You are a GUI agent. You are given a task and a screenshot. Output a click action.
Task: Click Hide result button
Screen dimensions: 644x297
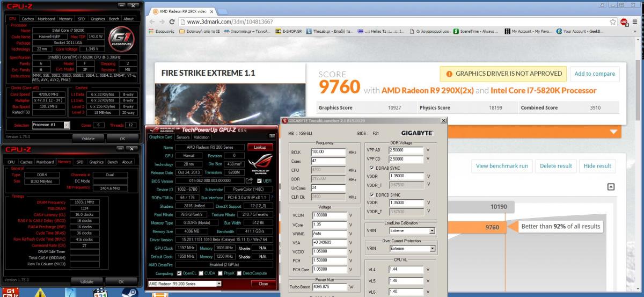pyautogui.click(x=597, y=166)
